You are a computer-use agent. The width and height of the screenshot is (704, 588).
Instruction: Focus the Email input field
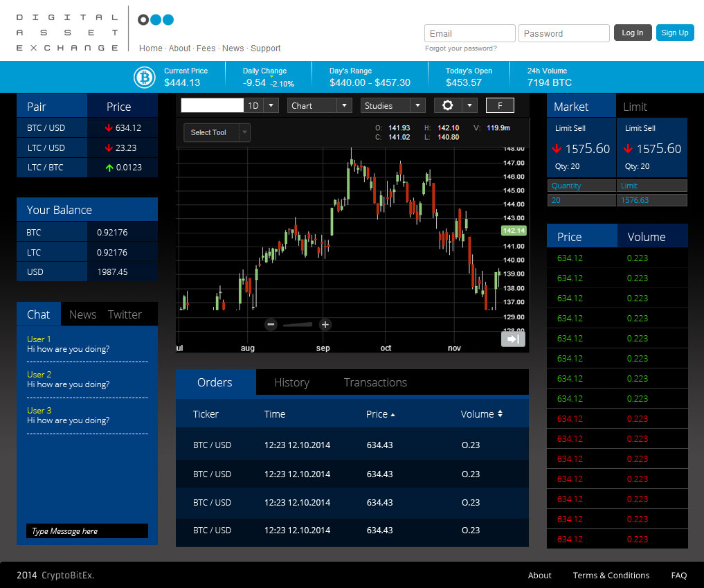[x=469, y=33]
